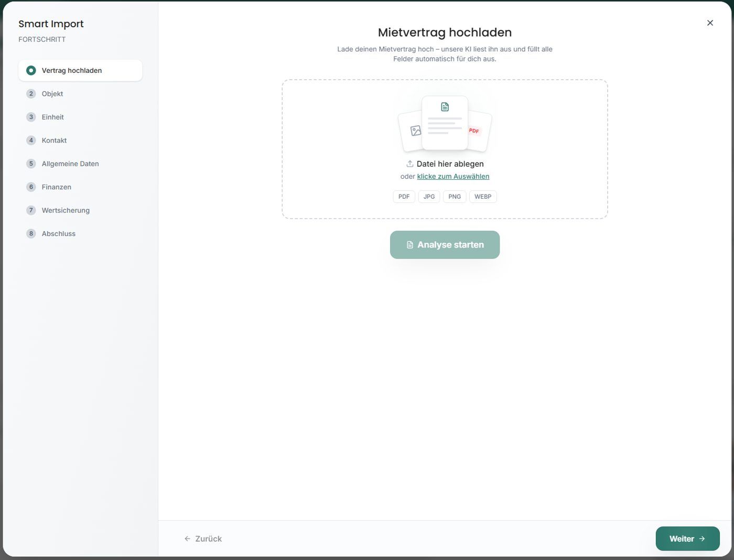Click the step number 5 circle

point(31,164)
